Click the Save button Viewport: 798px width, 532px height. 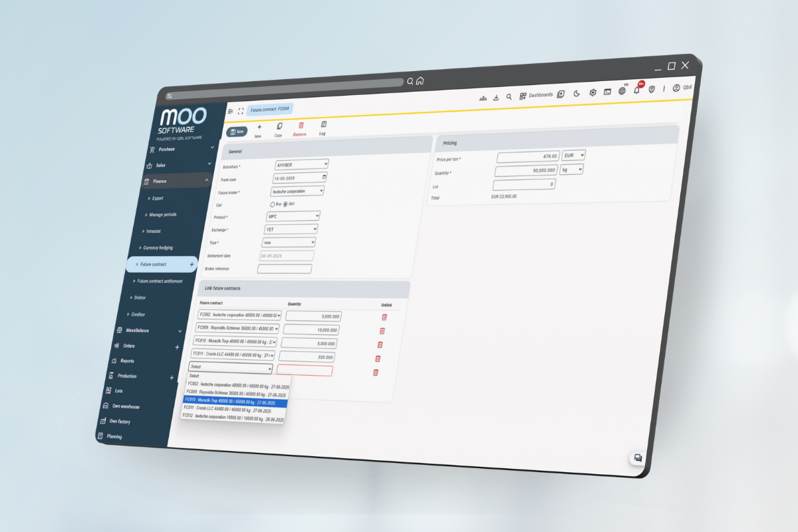(238, 132)
